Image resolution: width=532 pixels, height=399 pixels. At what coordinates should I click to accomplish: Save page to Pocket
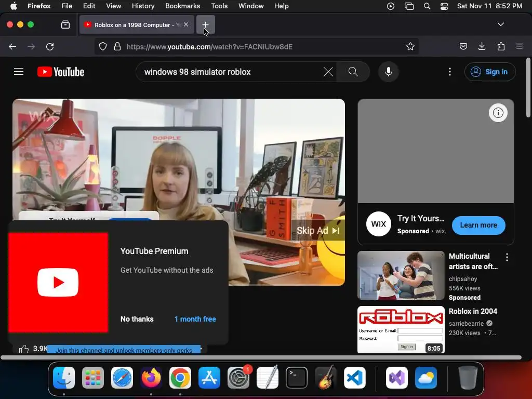[x=463, y=46]
